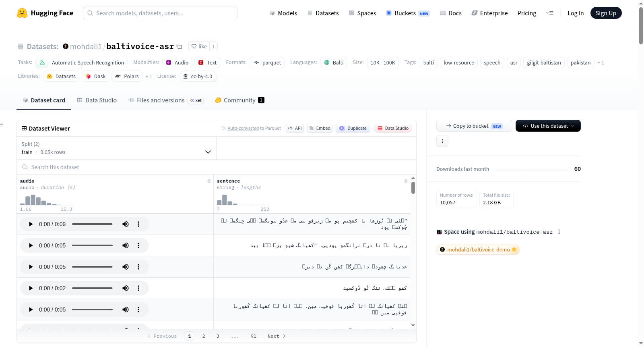
Task: Seek in the 0:09 audio progress bar
Action: coord(92,224)
